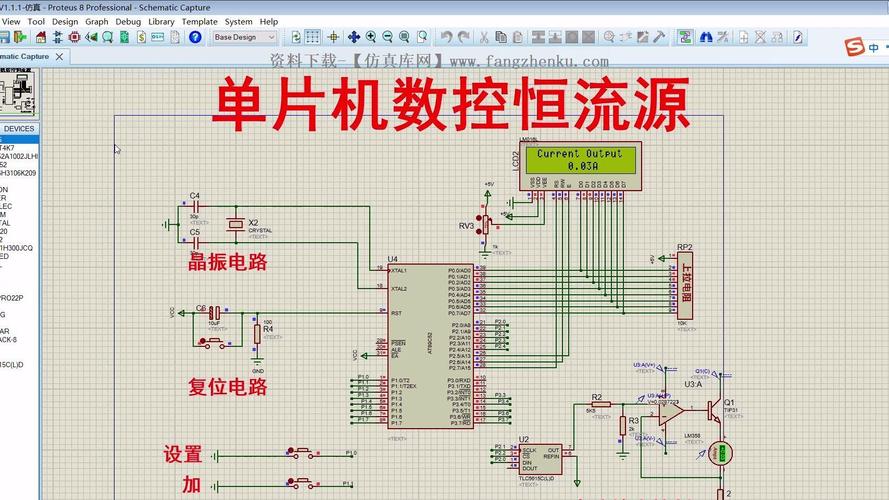Open the Debug menu
889x500 pixels.
pyautogui.click(x=128, y=22)
